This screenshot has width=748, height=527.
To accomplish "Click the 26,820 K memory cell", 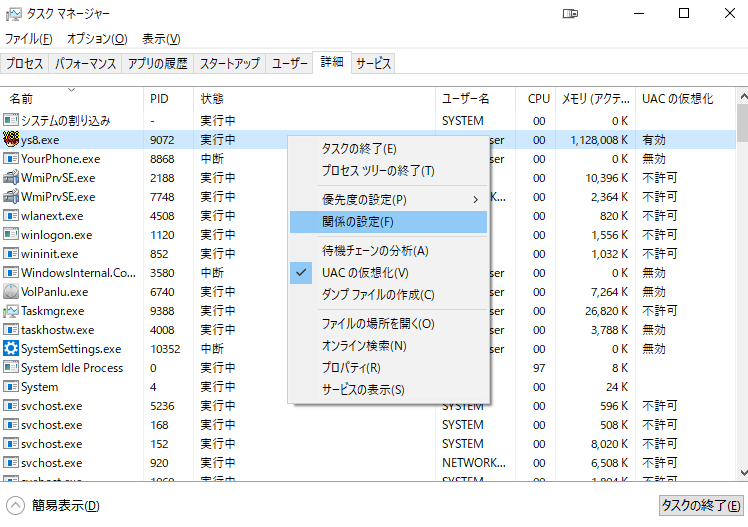I will (x=606, y=311).
